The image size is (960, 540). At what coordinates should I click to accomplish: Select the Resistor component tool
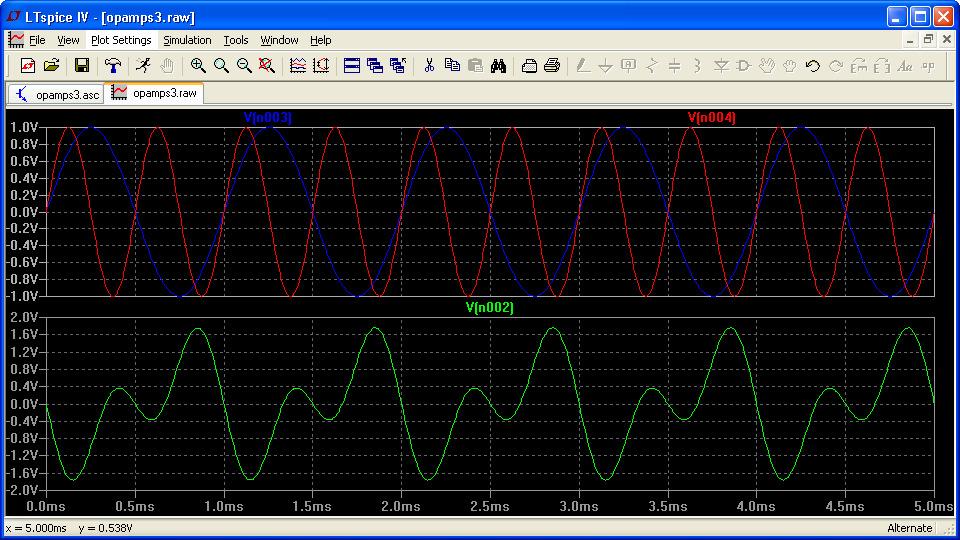(651, 66)
